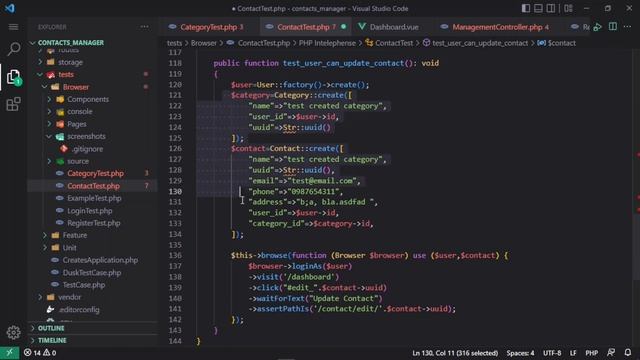Viewport: 640px width, 360px height.
Task: Click line number 136 in gutter
Action: [175, 256]
